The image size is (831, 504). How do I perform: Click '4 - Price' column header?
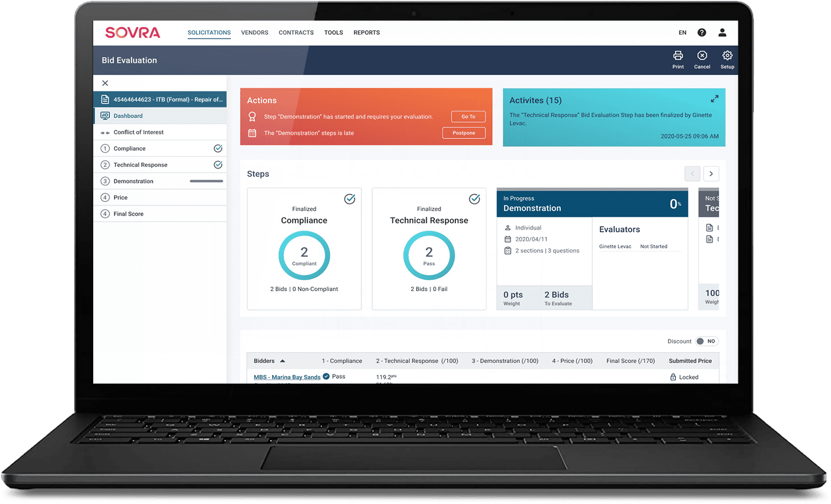pyautogui.click(x=572, y=361)
